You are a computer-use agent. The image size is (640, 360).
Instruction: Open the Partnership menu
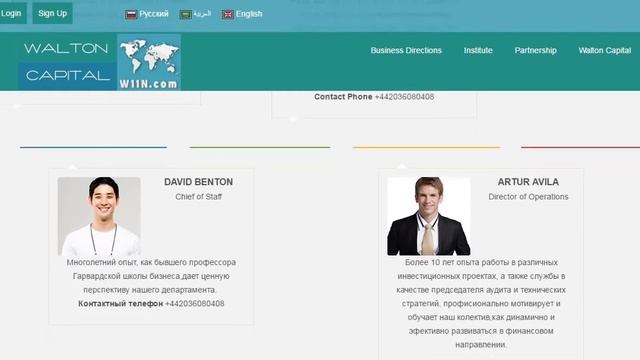[536, 50]
